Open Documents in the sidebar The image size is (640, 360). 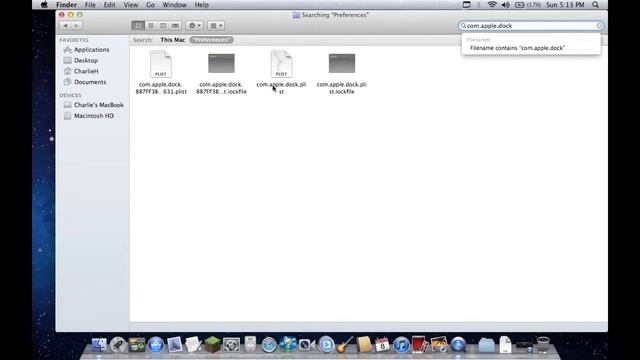[x=90, y=82]
